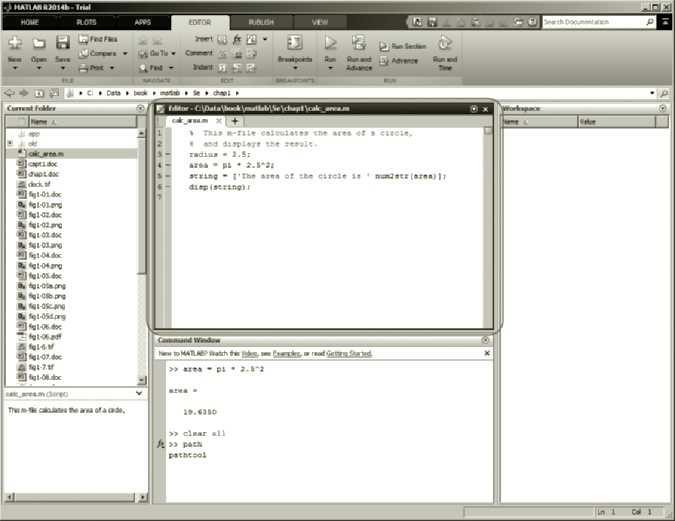This screenshot has height=521, width=675.
Task: Switch to VIEW tab
Action: point(320,22)
